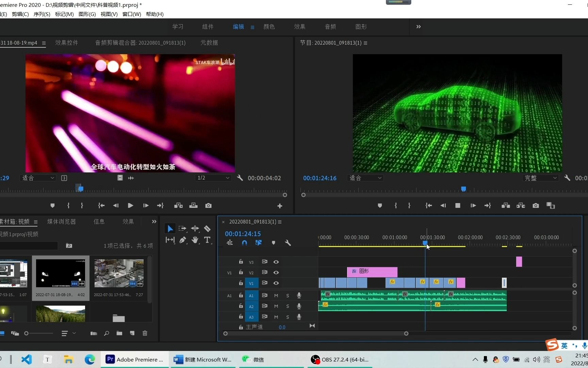Select the 图形 clip on V2
Screen dimensions: 588x368
tap(372, 272)
